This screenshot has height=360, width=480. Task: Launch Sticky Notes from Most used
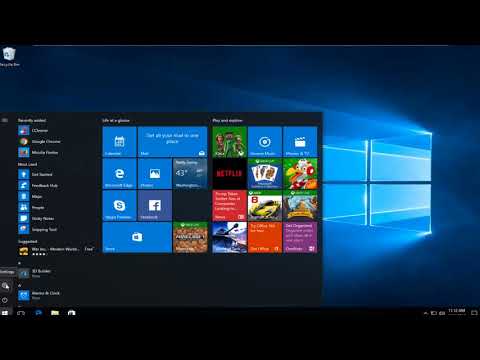click(x=57, y=218)
